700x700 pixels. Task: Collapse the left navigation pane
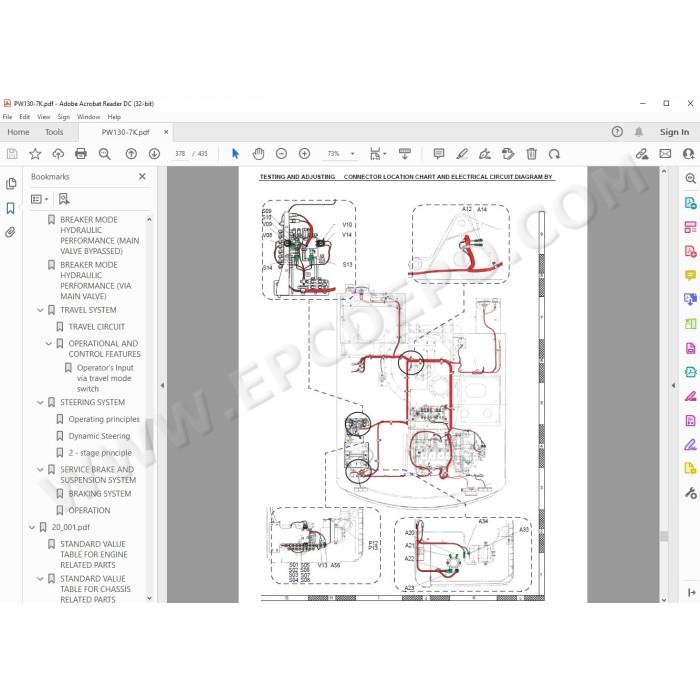tap(162, 385)
